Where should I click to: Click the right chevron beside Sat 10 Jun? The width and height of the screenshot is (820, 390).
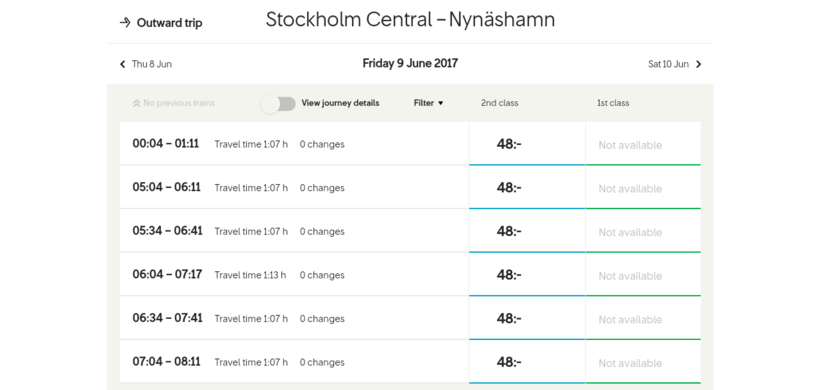(x=699, y=64)
